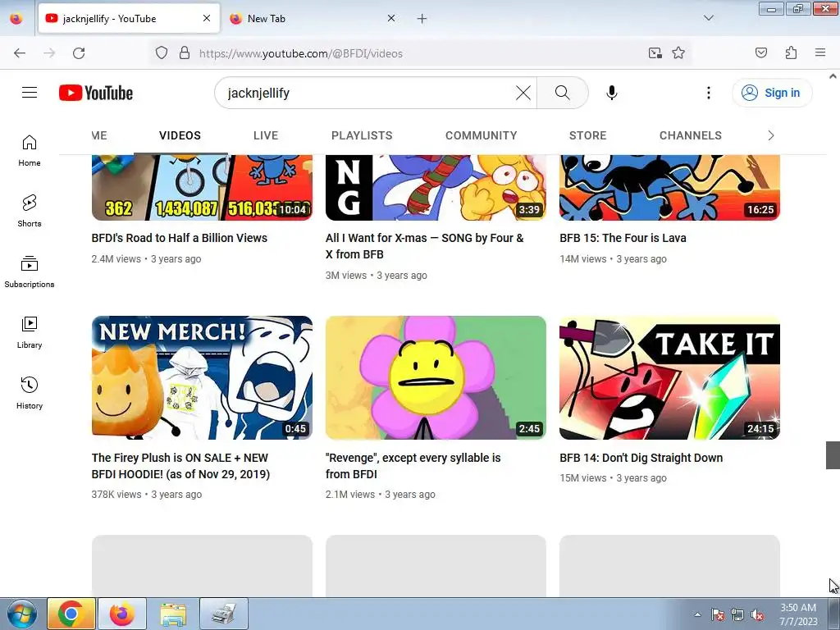Open the LIVE channel tab
The image size is (840, 630).
click(266, 135)
